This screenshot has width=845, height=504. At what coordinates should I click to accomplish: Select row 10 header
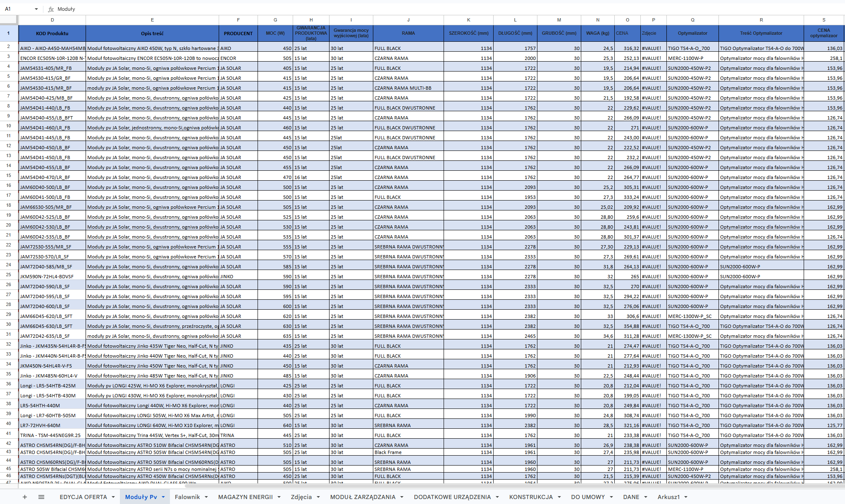[8, 126]
